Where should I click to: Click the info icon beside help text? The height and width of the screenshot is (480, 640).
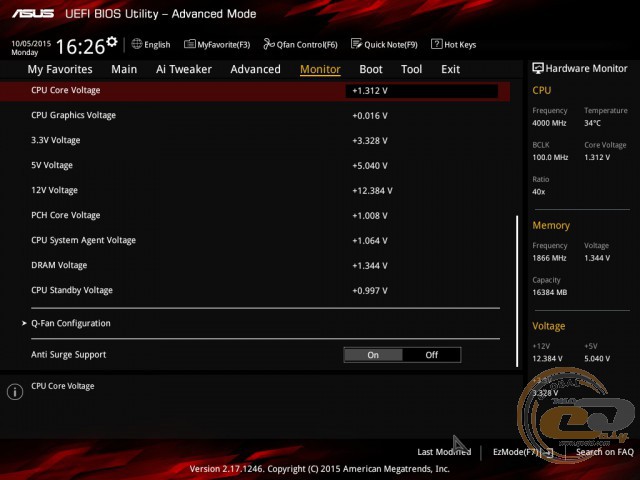[x=15, y=392]
